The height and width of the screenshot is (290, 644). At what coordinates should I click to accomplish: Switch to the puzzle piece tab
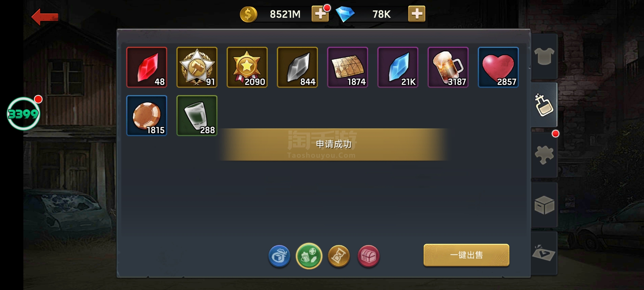544,155
